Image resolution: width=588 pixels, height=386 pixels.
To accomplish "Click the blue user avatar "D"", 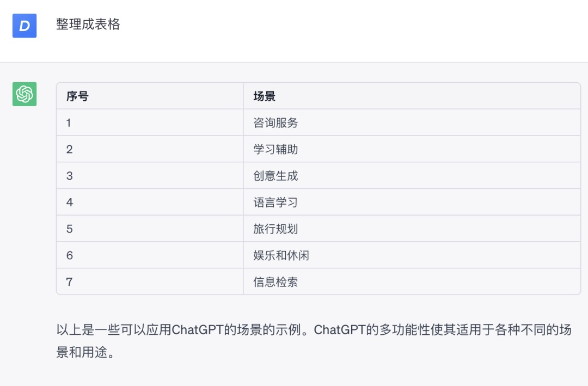I will point(24,26).
